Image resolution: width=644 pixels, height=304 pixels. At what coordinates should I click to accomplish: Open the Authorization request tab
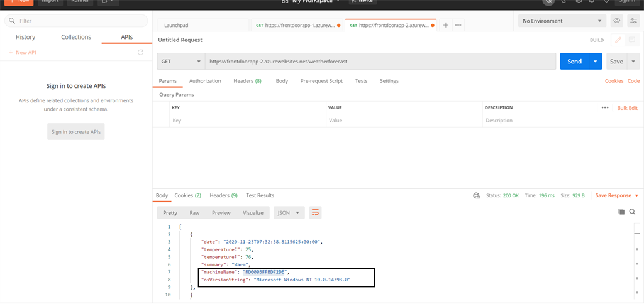205,81
